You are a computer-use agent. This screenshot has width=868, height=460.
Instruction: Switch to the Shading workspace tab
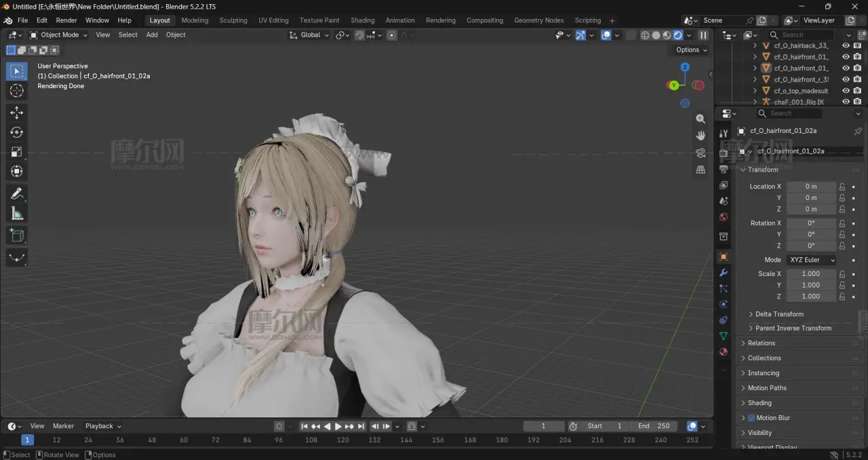(363, 20)
